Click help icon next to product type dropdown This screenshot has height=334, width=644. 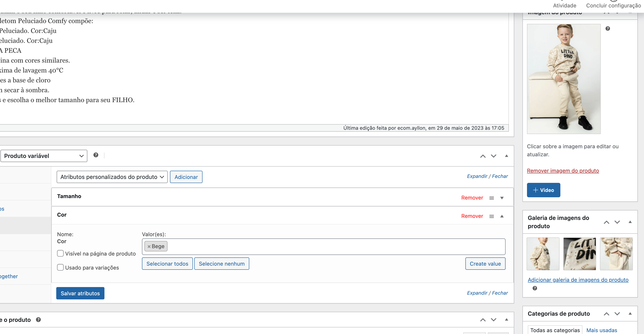[96, 155]
